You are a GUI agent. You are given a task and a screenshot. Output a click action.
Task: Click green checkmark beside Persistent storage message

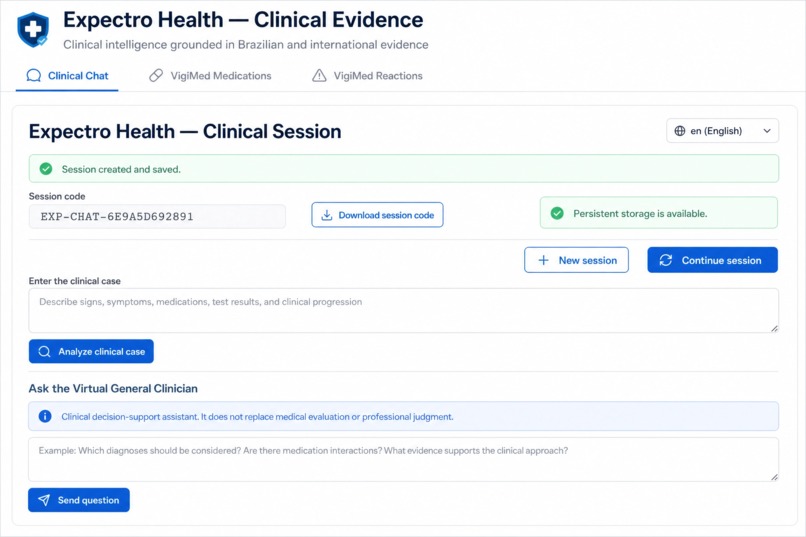tap(557, 213)
